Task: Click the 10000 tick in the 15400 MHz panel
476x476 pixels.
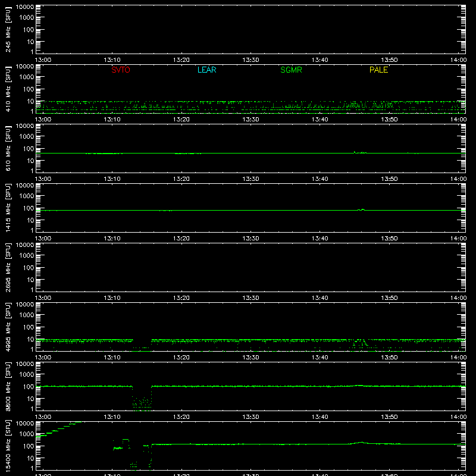Action: [25, 424]
